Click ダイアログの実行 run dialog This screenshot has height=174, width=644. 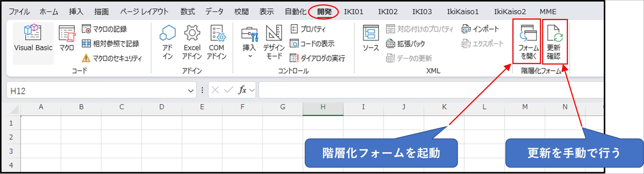coord(318,58)
